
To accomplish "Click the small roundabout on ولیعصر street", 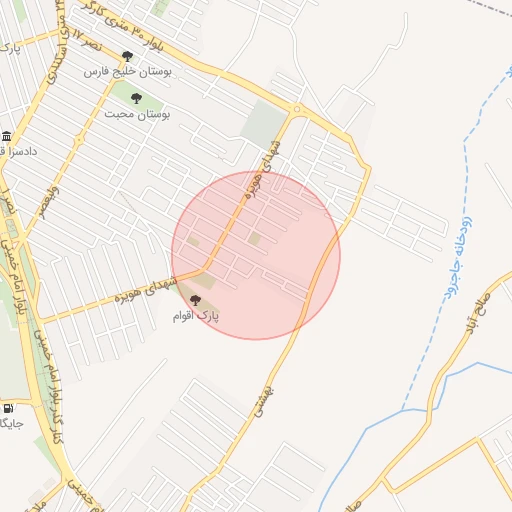I will (79, 140).
